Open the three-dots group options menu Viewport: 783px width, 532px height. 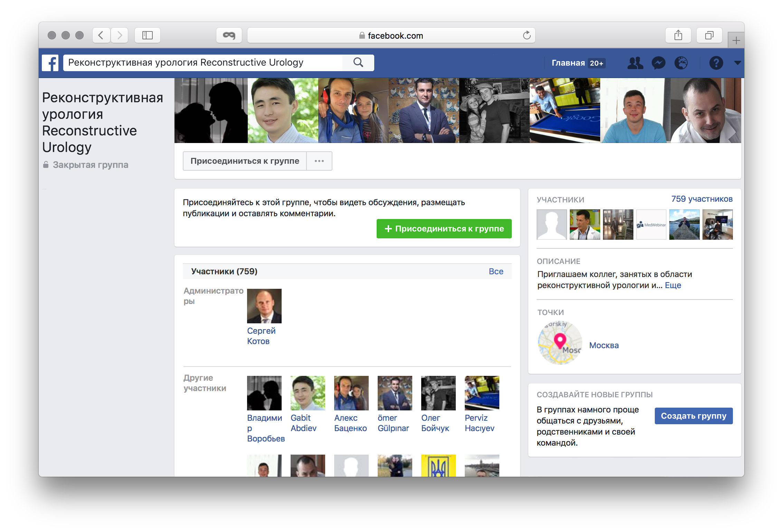pos(319,161)
